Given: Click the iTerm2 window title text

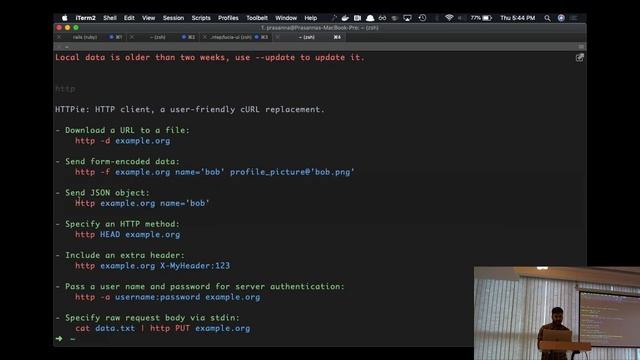Looking at the screenshot, I should coord(320,28).
